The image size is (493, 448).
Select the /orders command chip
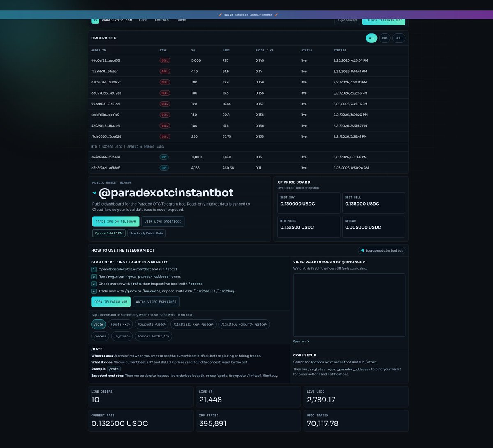(100, 336)
